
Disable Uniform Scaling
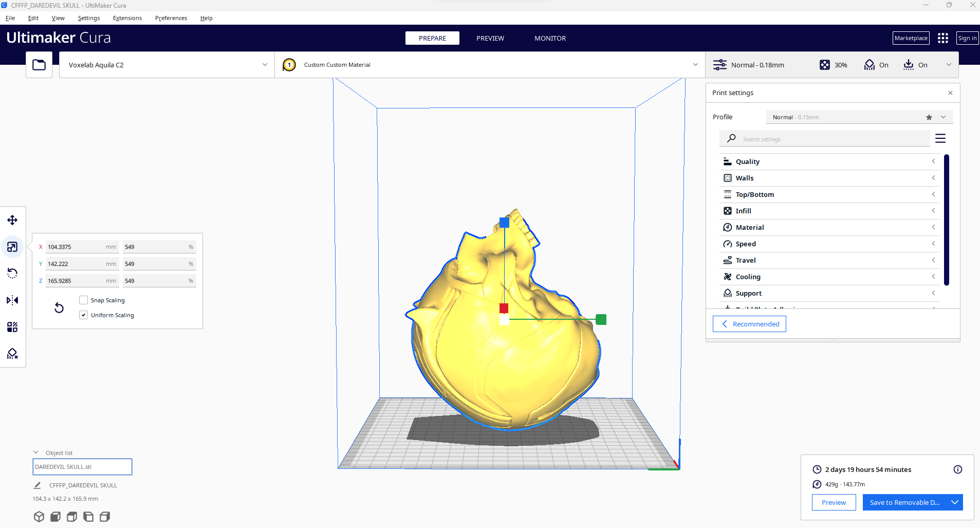[x=83, y=314]
